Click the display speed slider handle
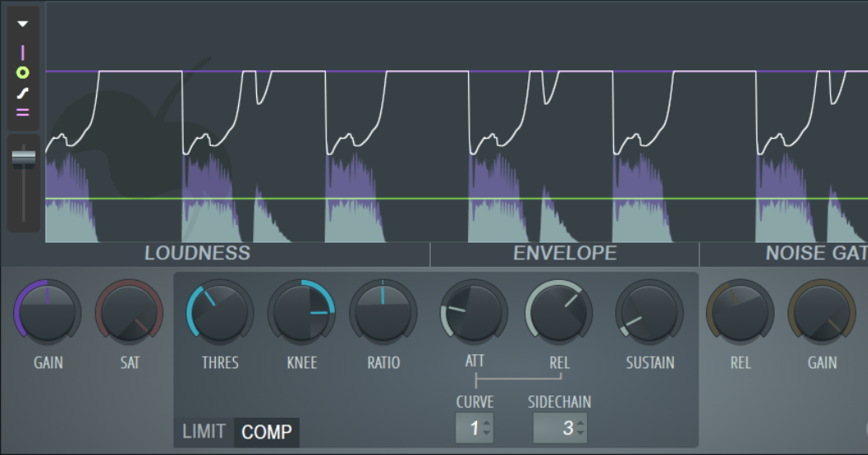 click(x=23, y=158)
